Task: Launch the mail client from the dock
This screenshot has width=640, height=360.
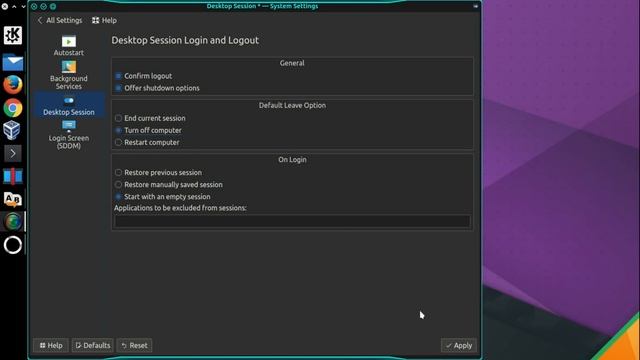Action: 13,62
